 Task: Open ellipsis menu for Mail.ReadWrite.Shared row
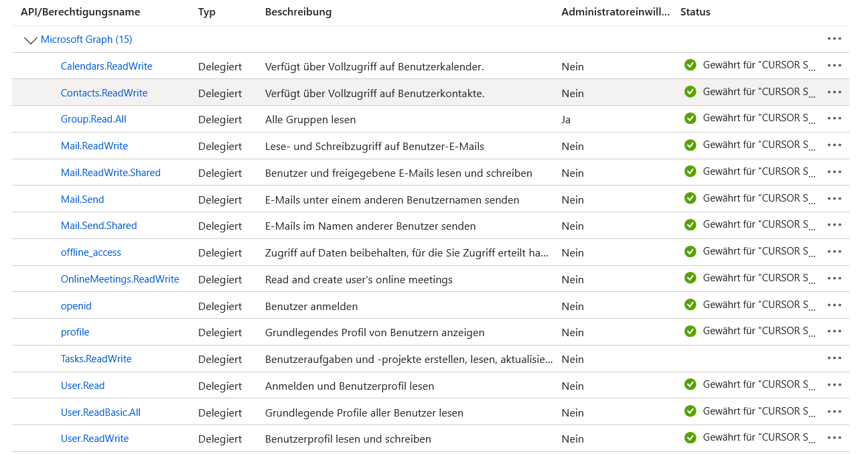coord(834,171)
